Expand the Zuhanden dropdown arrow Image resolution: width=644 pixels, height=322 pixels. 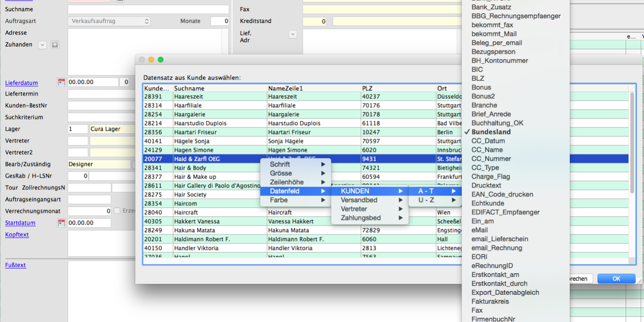point(42,45)
